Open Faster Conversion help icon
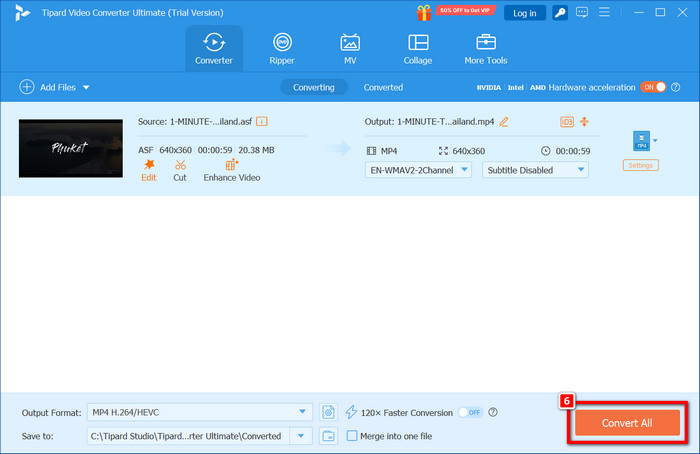 point(493,412)
